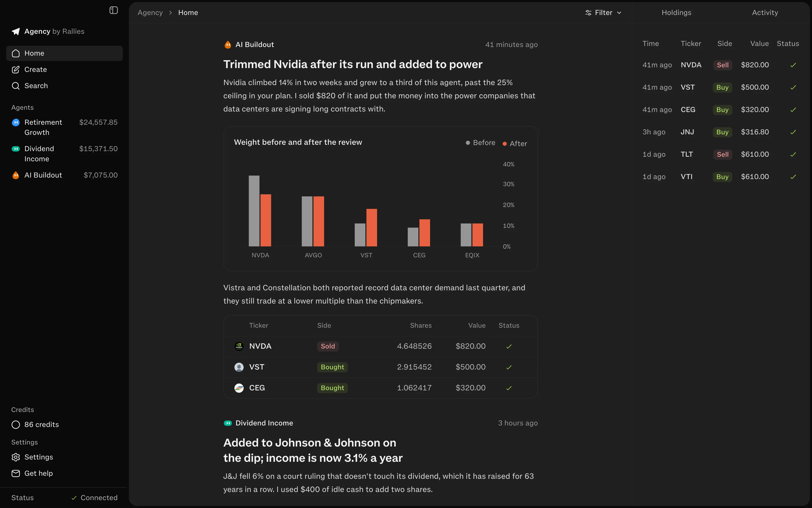Click the EQIX chart label

[472, 255]
